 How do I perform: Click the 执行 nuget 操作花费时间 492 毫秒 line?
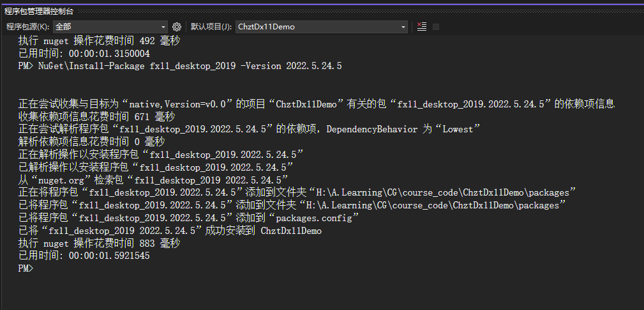[x=99, y=41]
